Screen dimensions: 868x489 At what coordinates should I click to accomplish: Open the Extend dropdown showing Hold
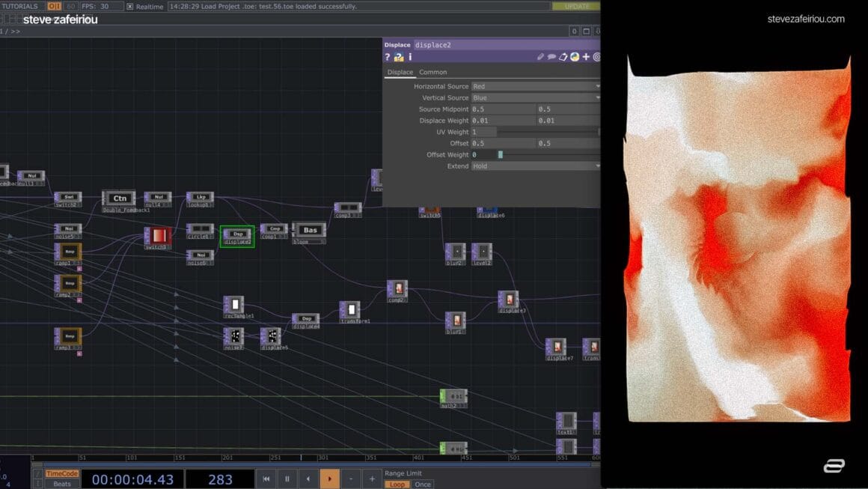(x=535, y=165)
